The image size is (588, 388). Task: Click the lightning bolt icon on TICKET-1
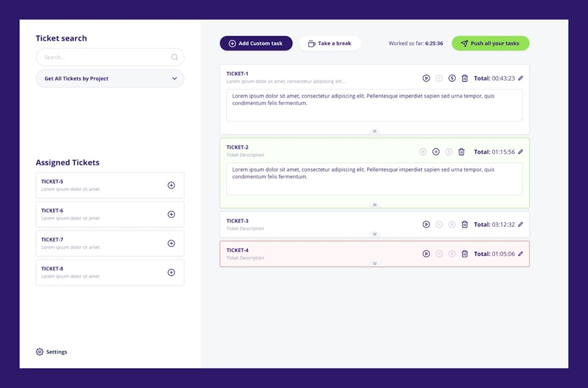click(x=452, y=78)
